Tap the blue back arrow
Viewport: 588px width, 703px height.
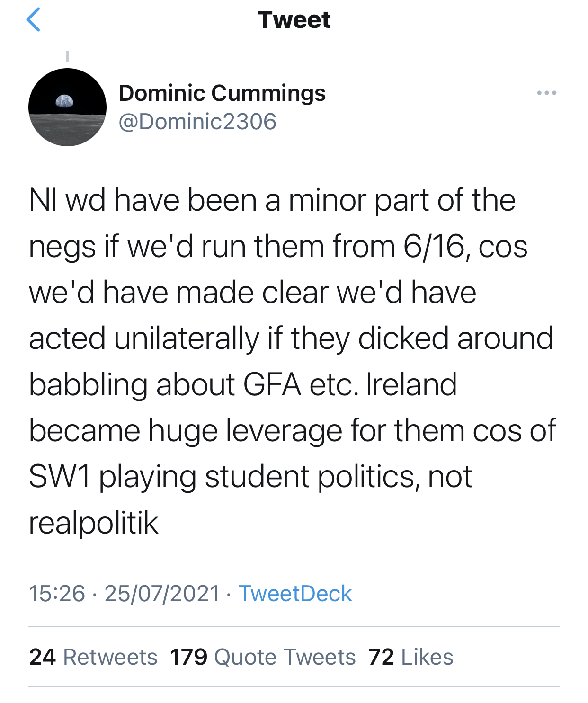tap(33, 20)
